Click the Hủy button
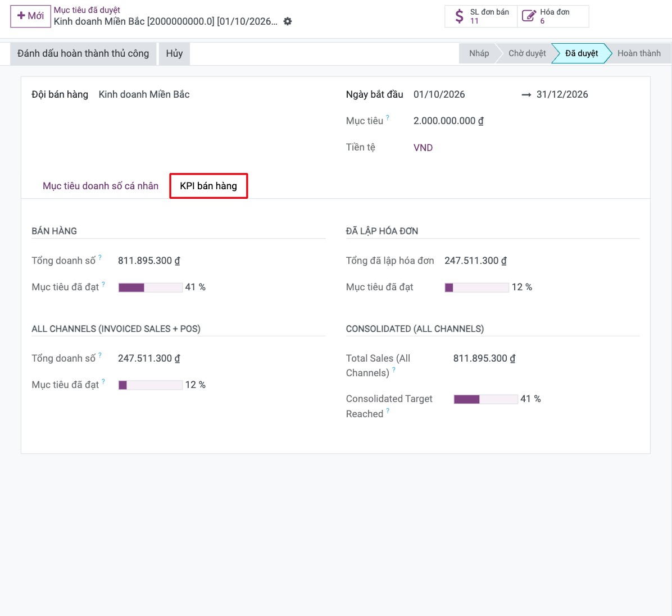The width and height of the screenshot is (672, 616). [174, 53]
